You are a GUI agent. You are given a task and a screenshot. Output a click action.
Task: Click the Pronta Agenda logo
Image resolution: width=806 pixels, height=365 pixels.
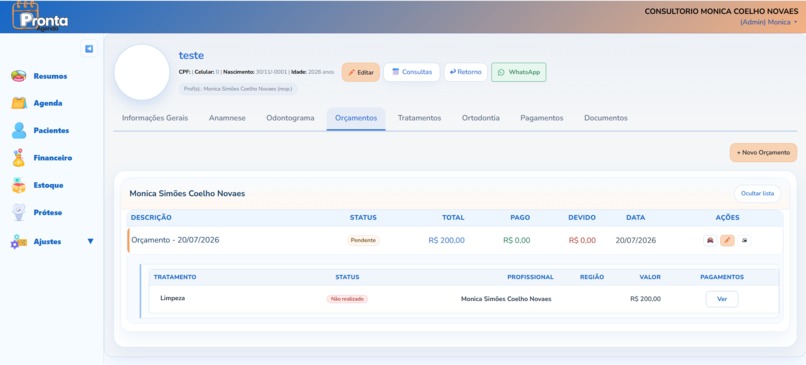[x=40, y=17]
